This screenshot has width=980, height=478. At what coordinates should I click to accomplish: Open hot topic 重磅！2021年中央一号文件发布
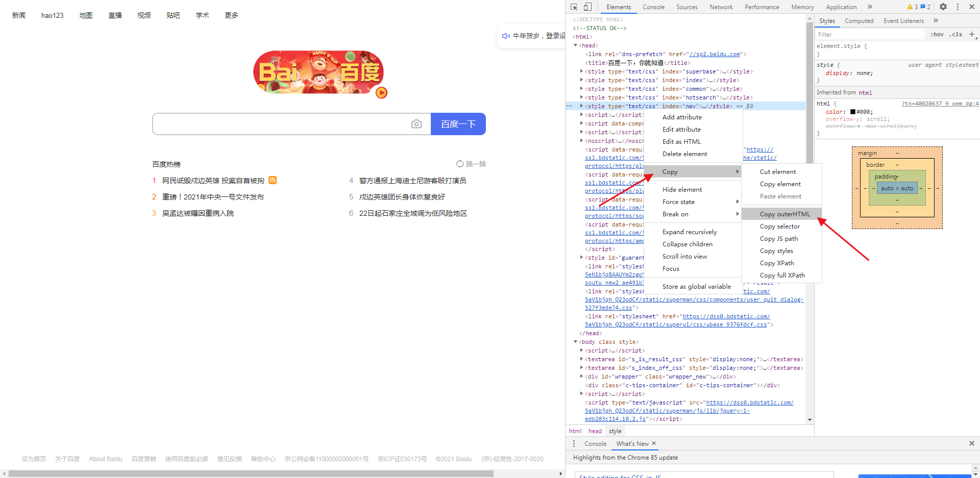tap(213, 197)
